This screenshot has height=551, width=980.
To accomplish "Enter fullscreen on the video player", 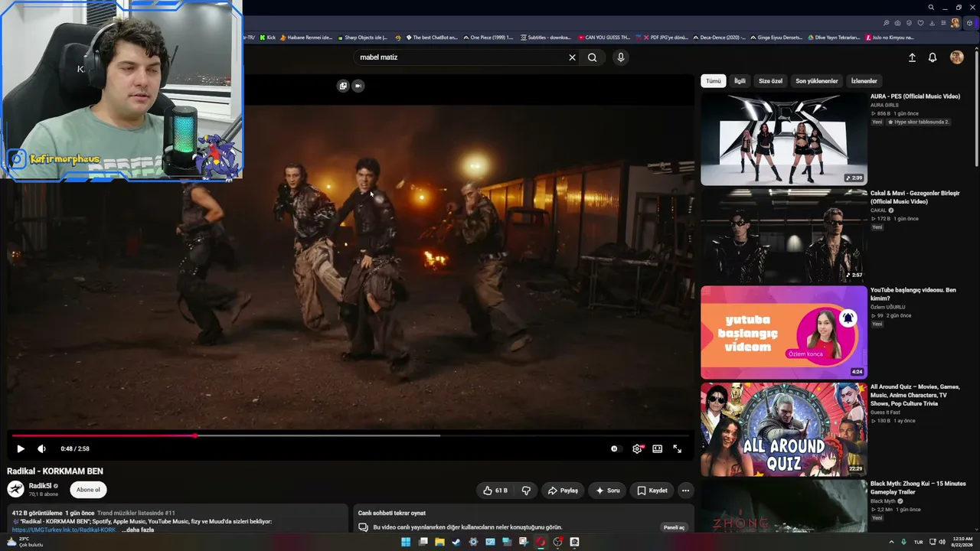I will click(678, 449).
